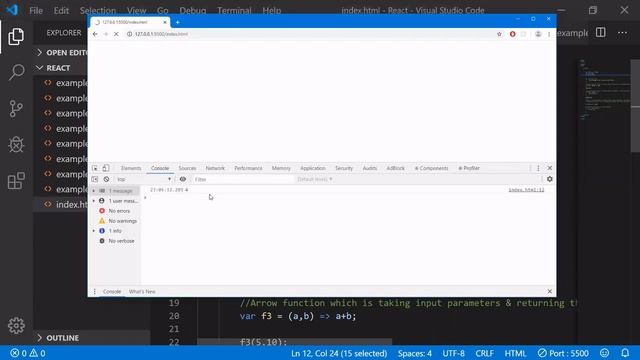Open the File menu in VS Code
The height and width of the screenshot is (360, 640).
coord(36,10)
